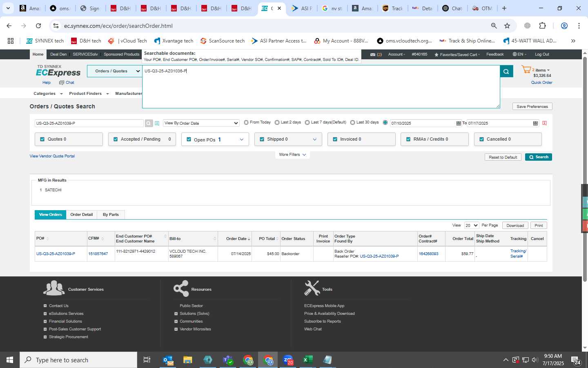588x368 pixels.
Task: Click the blue info icon next to PO search
Action: pos(157,123)
